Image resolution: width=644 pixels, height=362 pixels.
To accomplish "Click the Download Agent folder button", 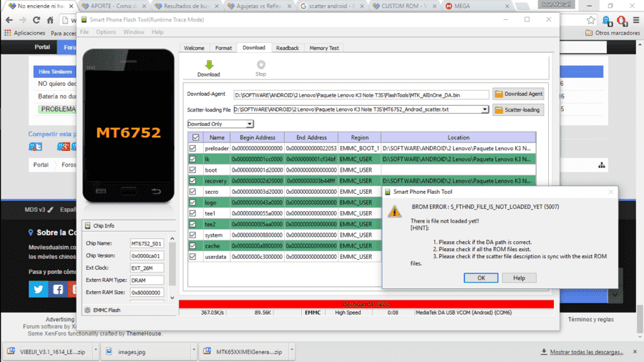I will pos(518,94).
